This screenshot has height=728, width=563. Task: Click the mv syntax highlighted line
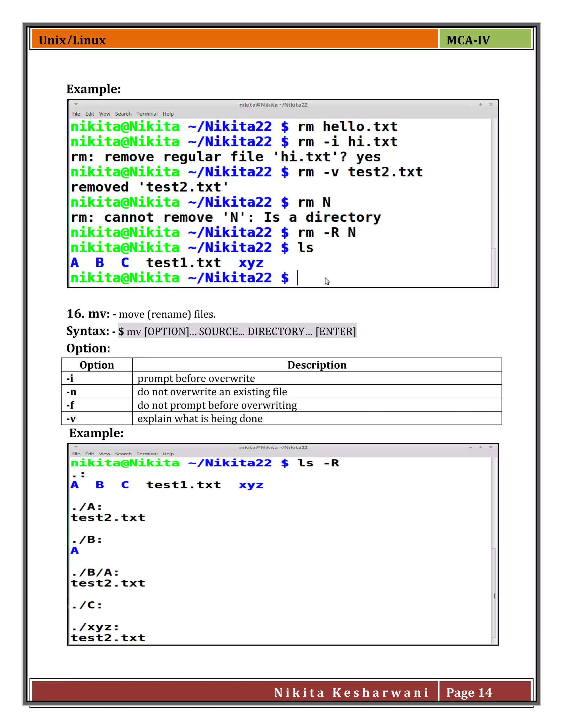[x=237, y=331]
